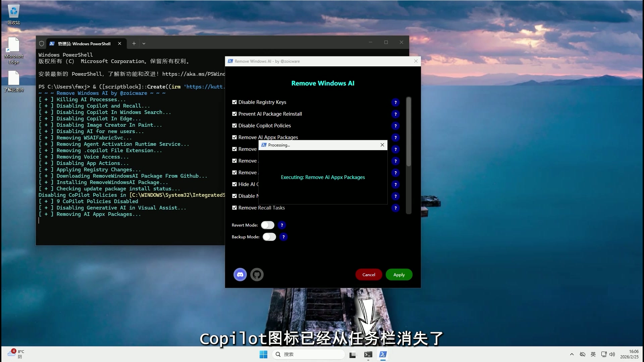Click help icon beside Revert Mode
The height and width of the screenshot is (362, 644).
pyautogui.click(x=282, y=225)
